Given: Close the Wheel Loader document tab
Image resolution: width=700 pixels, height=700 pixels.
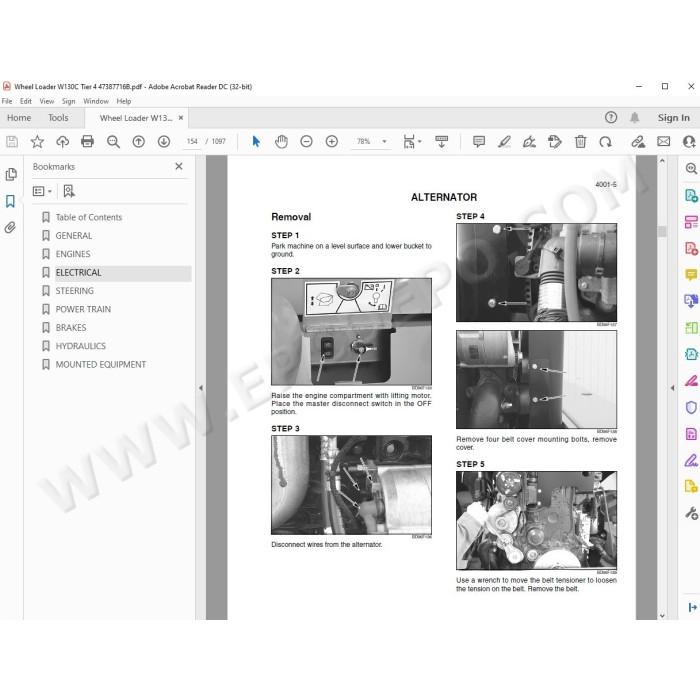Looking at the screenshot, I should pos(181,118).
